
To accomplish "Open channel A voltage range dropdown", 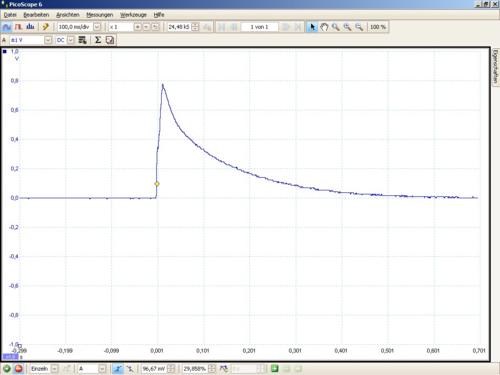I will pyautogui.click(x=48, y=40).
